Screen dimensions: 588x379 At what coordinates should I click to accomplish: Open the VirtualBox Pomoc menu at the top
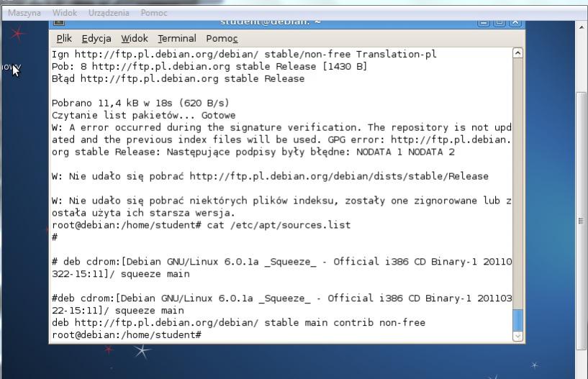point(154,13)
